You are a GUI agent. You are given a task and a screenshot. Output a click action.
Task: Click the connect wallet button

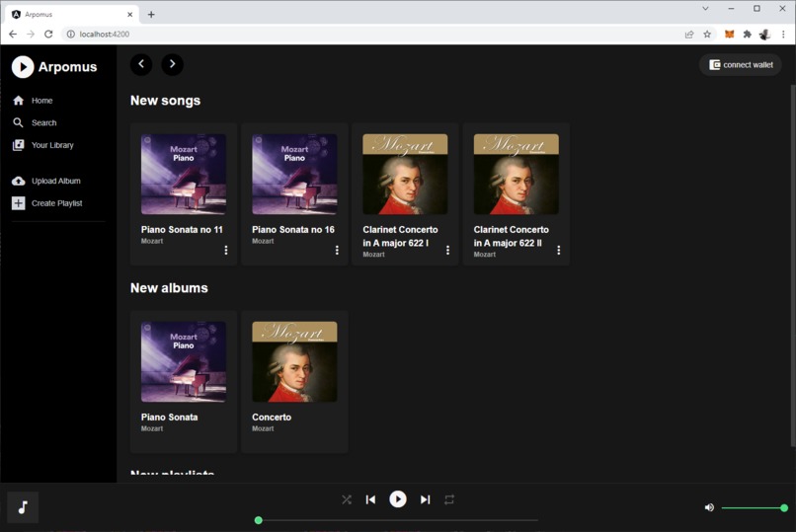(741, 65)
